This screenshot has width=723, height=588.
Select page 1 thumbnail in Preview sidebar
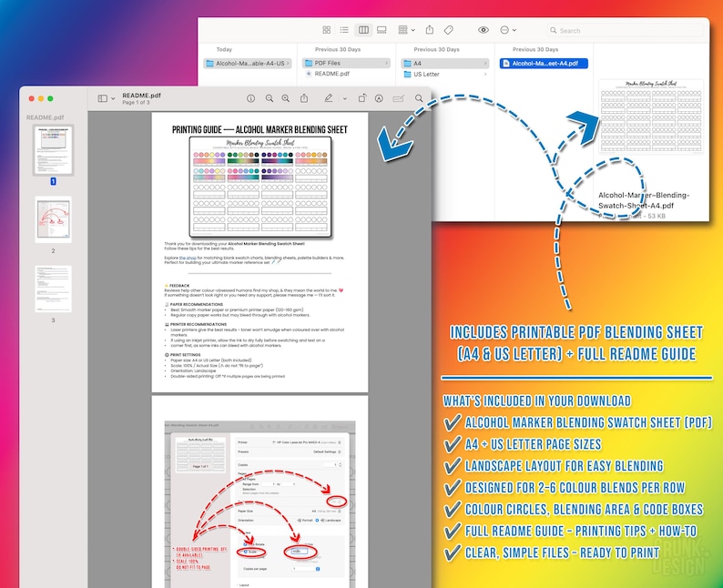click(x=53, y=150)
